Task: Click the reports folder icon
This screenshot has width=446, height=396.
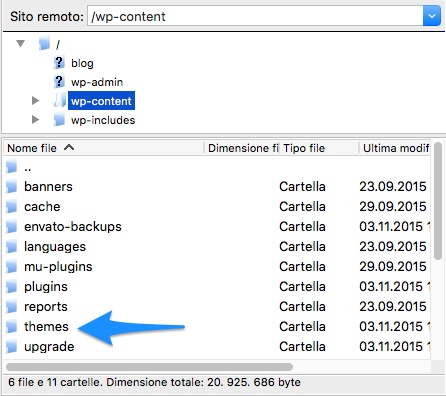Action: (x=11, y=306)
